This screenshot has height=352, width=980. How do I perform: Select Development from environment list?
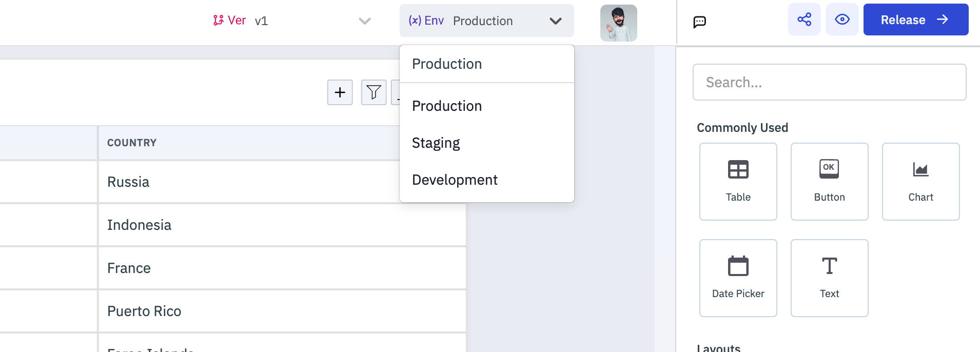click(x=455, y=180)
